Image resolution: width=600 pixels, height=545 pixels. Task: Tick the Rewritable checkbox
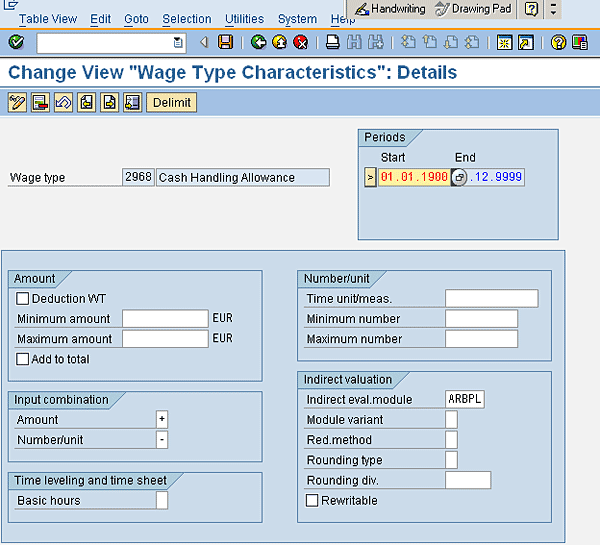click(x=312, y=500)
